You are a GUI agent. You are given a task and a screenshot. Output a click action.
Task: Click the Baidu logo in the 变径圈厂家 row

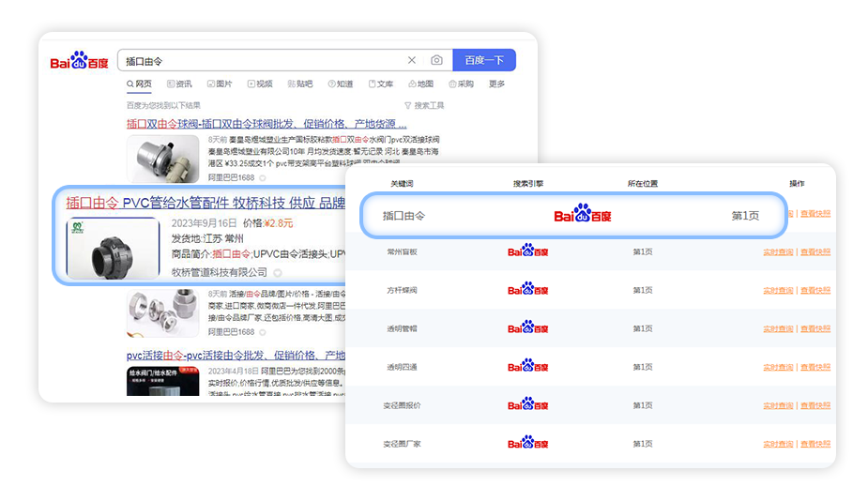tap(528, 442)
